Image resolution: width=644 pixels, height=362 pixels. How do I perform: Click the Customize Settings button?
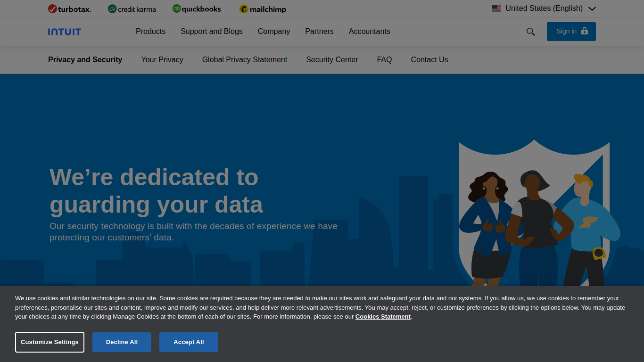click(50, 342)
